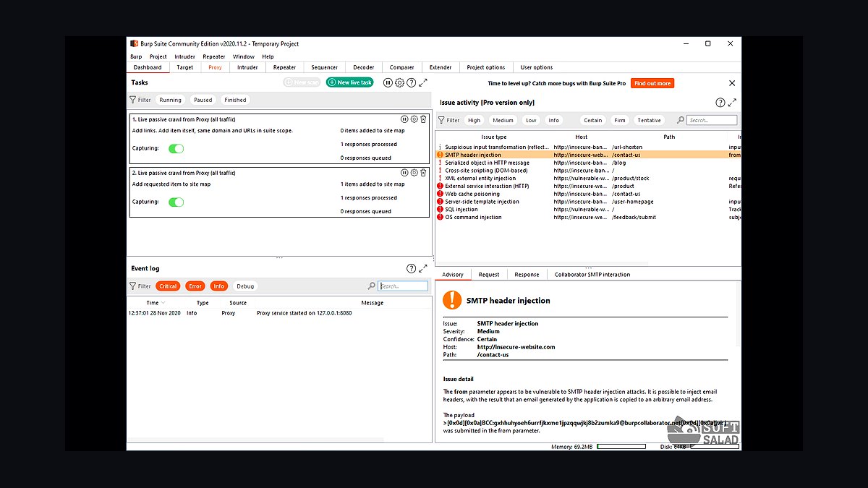Toggle the Medium severity issue filter
Viewport: 868px width, 488px height.
point(503,121)
